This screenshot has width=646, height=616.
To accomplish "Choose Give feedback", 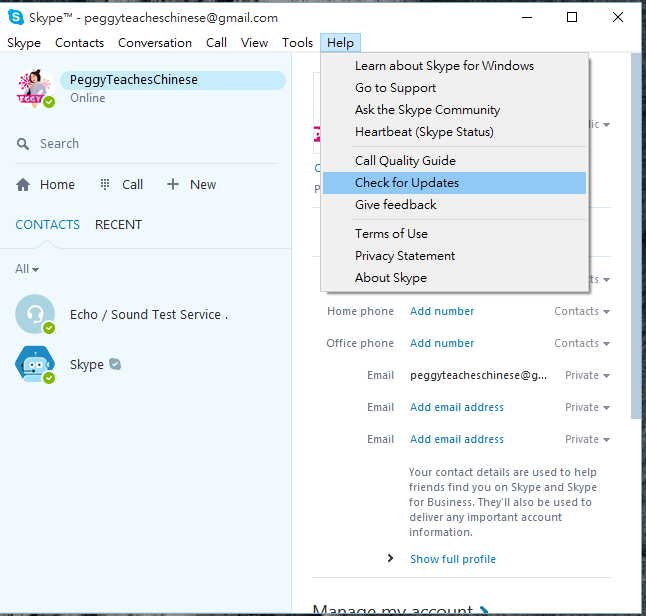I will (454, 205).
